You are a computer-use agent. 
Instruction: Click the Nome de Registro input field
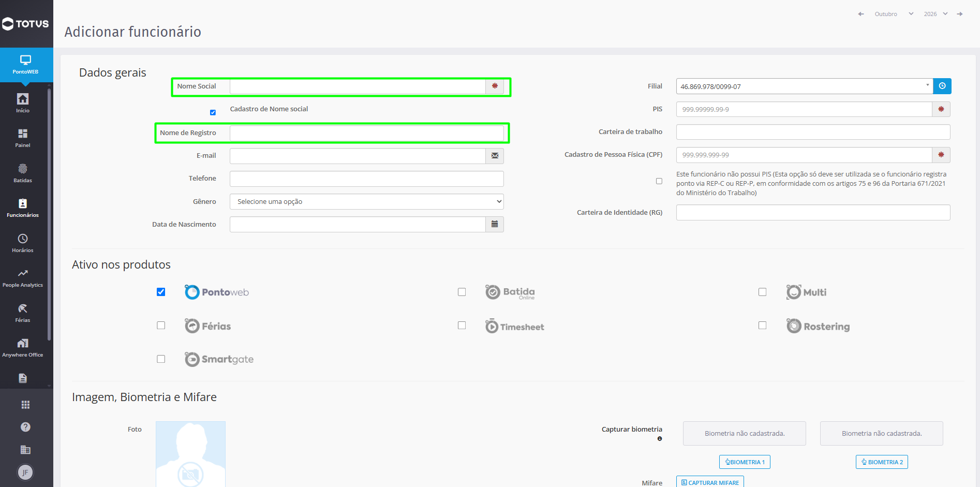[x=367, y=133]
